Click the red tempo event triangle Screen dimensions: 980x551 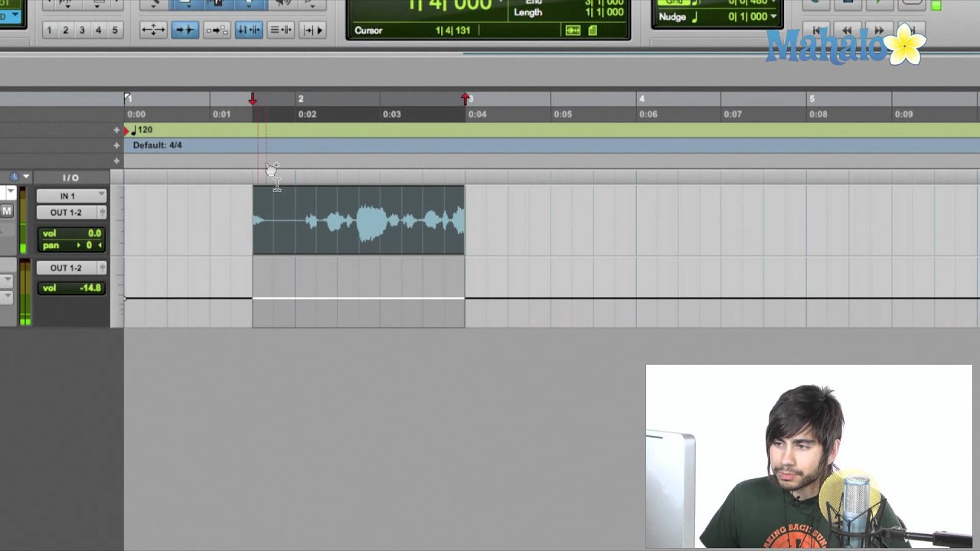(x=126, y=131)
